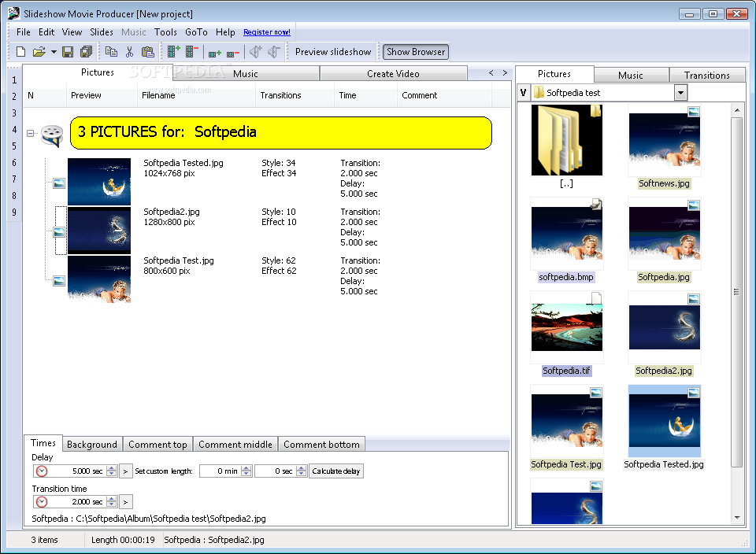
Task: Open the File menu
Action: point(23,31)
